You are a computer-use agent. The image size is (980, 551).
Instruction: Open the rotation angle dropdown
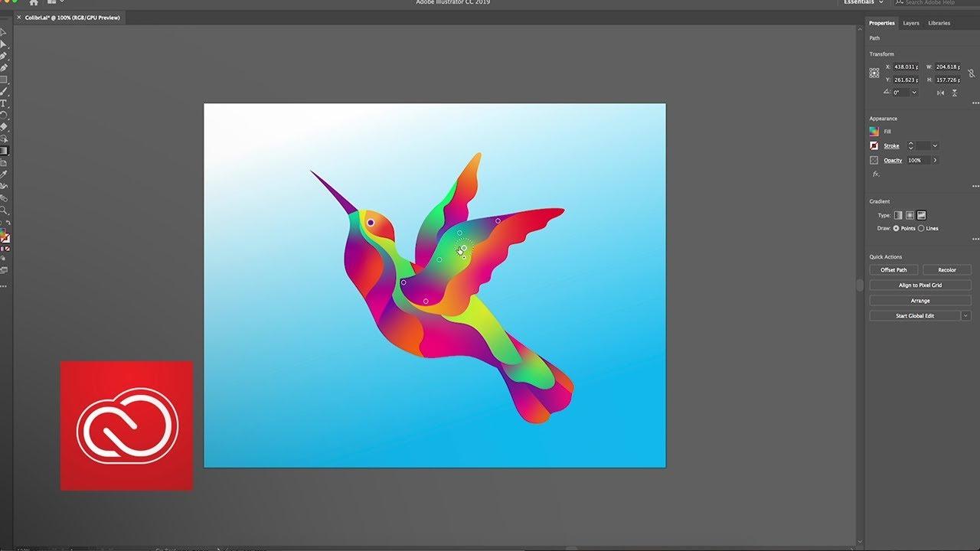tap(914, 93)
